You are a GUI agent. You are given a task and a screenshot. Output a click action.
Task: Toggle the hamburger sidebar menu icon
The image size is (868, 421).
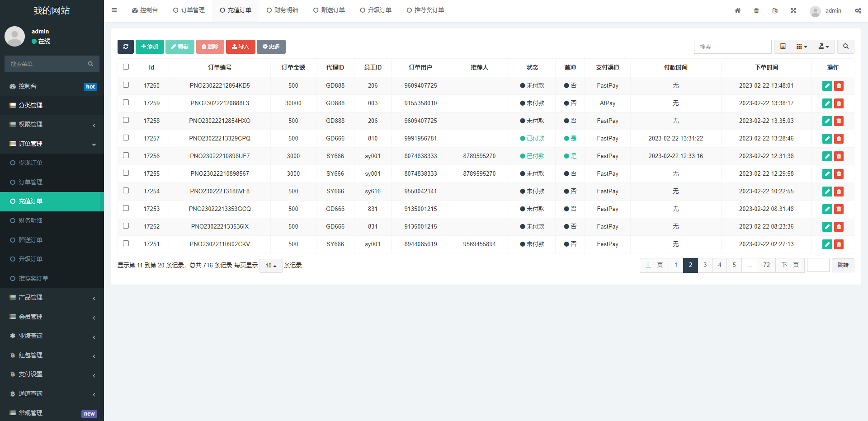tap(114, 10)
